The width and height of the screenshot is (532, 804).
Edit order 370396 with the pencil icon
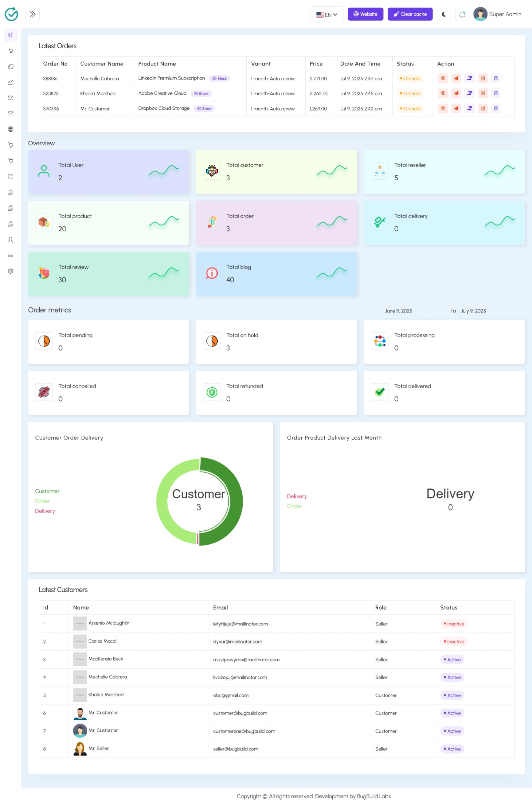coord(483,109)
